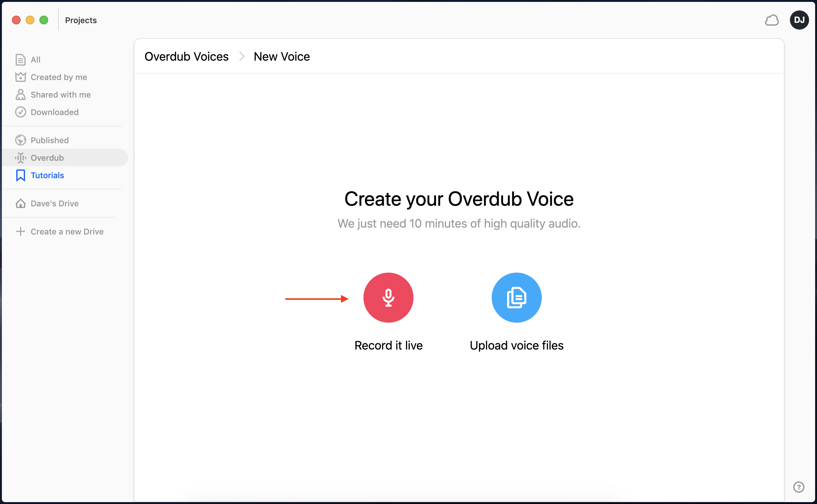Image resolution: width=817 pixels, height=504 pixels.
Task: Open the DJ account avatar
Action: point(799,20)
